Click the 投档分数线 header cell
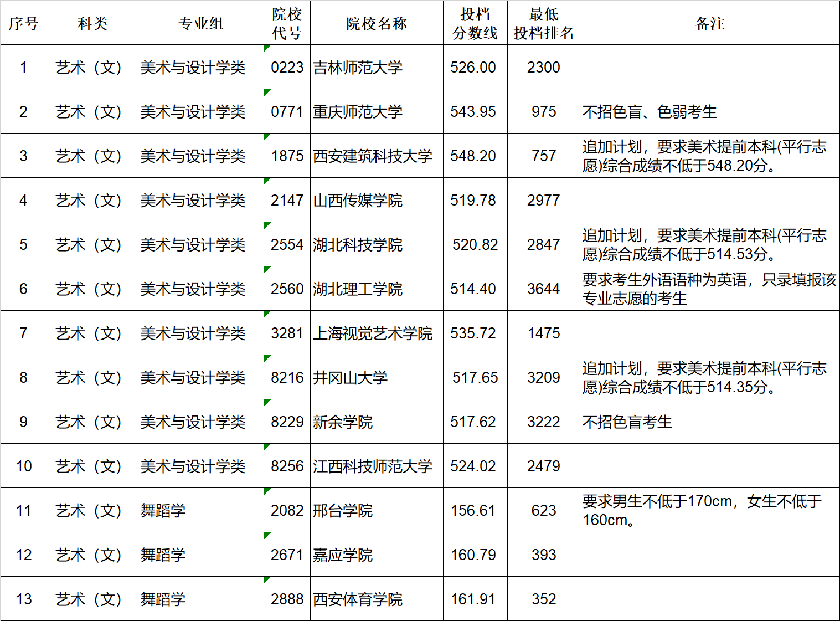 tap(475, 23)
